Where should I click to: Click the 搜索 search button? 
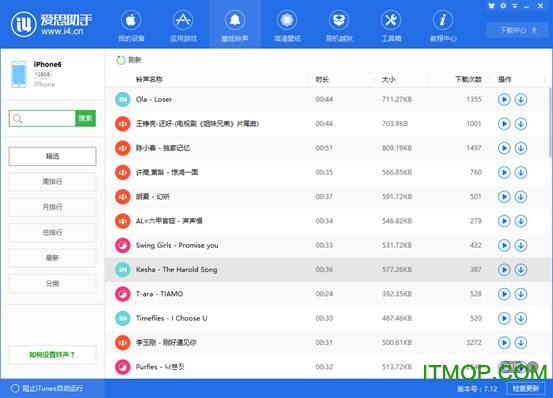click(85, 118)
